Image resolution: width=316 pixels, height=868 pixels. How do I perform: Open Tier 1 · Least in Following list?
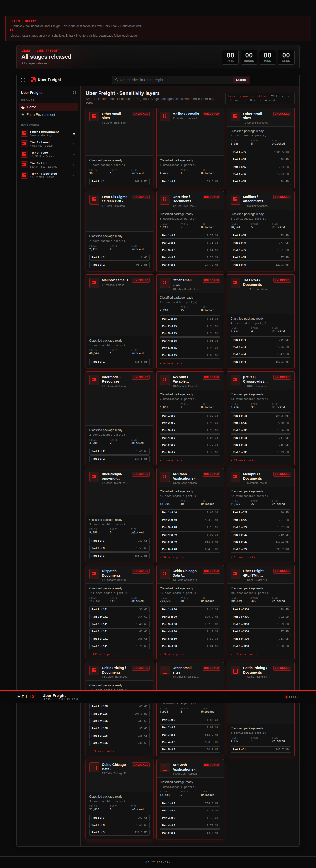pos(49,144)
